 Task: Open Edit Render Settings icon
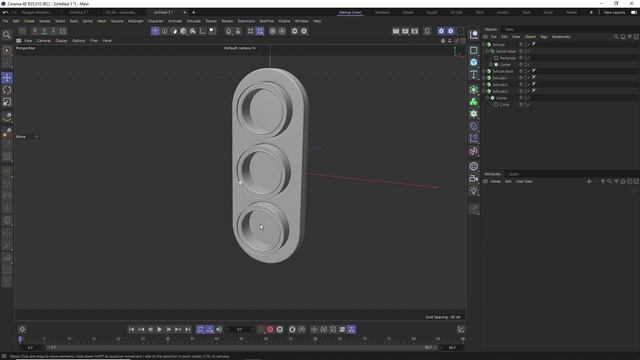[415, 31]
